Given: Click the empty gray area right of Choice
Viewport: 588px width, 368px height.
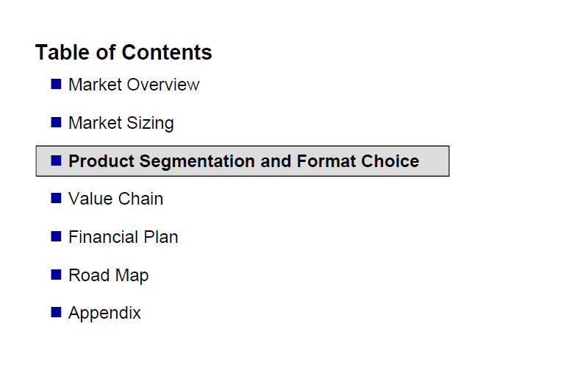Looking at the screenshot, I should pyautogui.click(x=434, y=161).
